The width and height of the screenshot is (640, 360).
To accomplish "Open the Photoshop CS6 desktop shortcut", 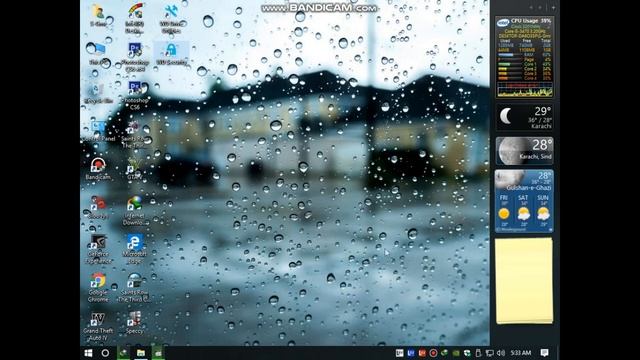I will coord(135,95).
